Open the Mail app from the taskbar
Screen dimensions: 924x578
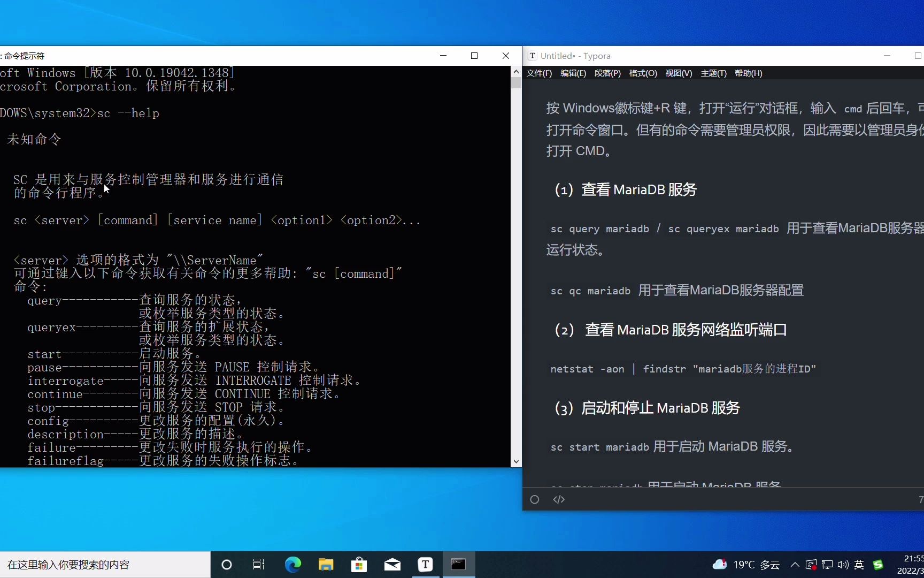tap(392, 565)
